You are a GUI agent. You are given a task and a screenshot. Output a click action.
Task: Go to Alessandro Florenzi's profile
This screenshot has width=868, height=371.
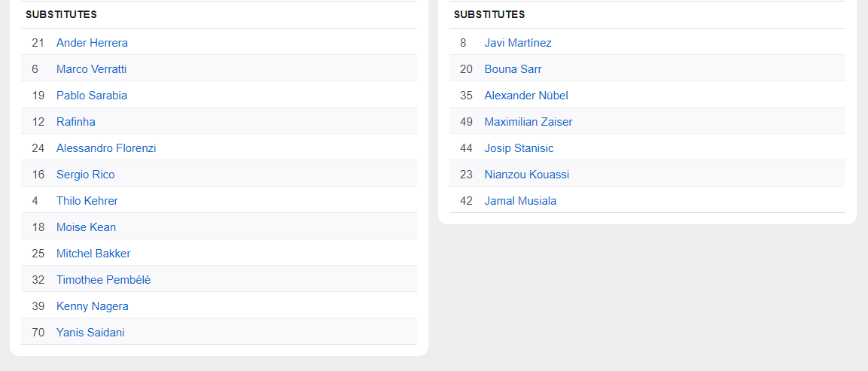point(106,148)
